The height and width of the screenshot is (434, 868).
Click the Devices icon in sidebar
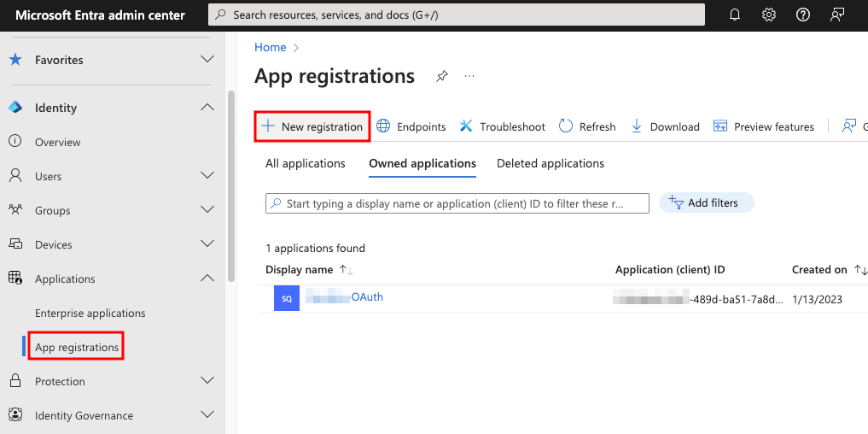(x=15, y=243)
